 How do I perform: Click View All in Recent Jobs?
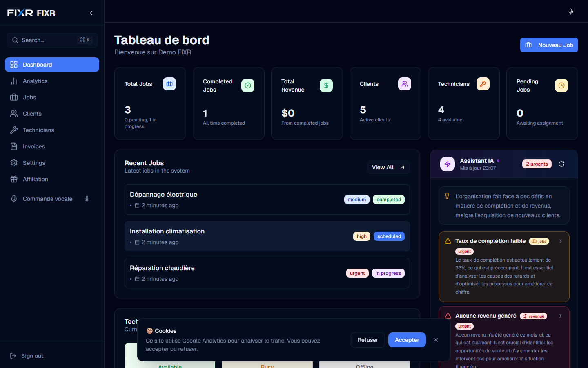coord(388,167)
